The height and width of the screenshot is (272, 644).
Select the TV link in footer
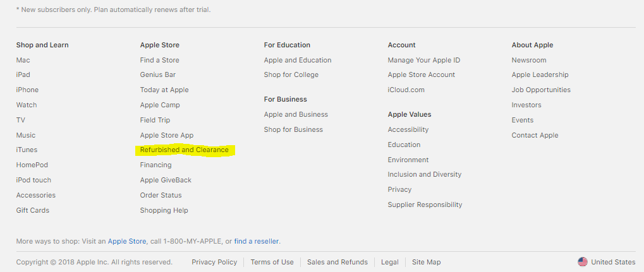[x=20, y=120]
